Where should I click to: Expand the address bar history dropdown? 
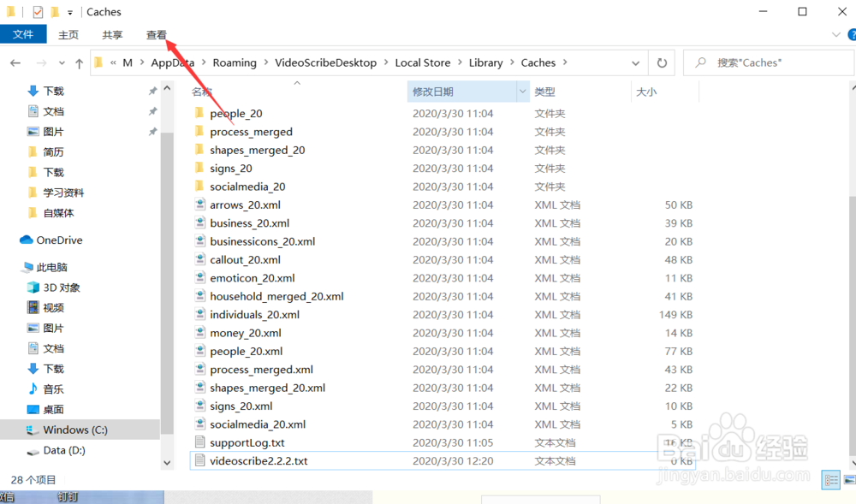(635, 63)
